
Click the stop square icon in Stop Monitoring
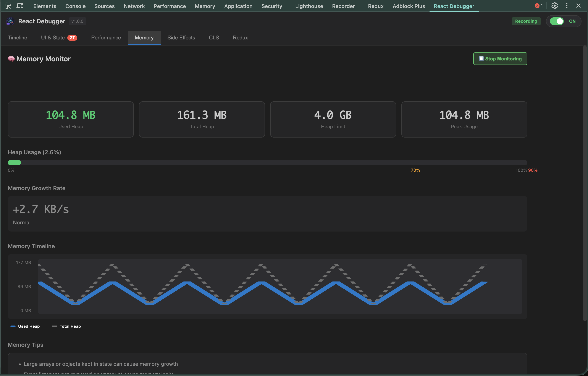click(481, 59)
